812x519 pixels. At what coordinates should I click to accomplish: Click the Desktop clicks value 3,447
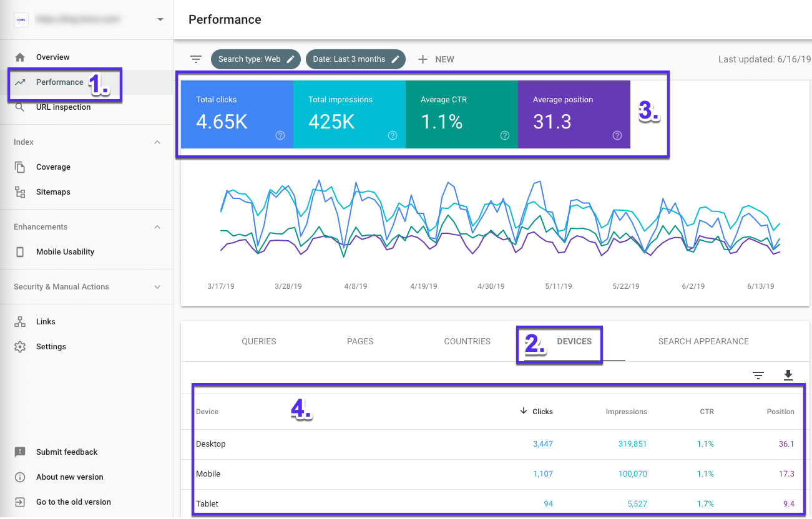[x=543, y=444]
